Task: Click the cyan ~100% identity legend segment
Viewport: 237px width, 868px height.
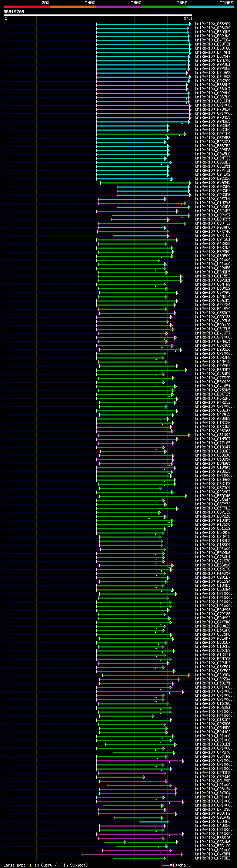Action: [210, 7]
